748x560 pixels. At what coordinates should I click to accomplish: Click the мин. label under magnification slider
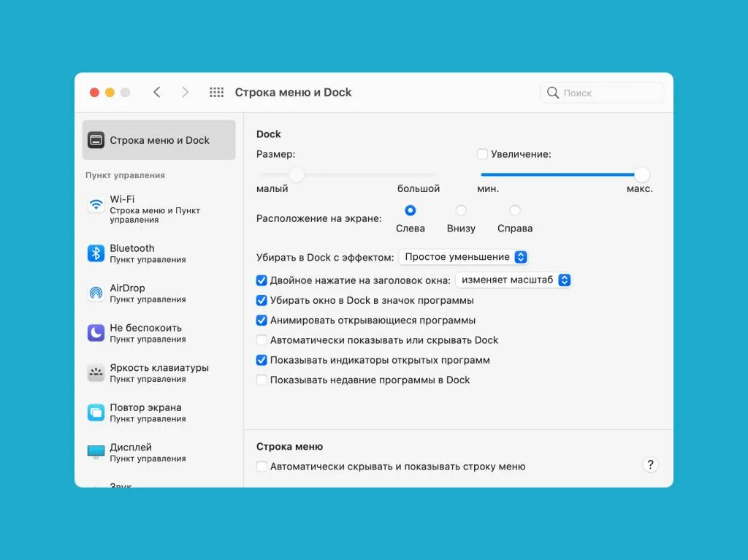tap(488, 189)
